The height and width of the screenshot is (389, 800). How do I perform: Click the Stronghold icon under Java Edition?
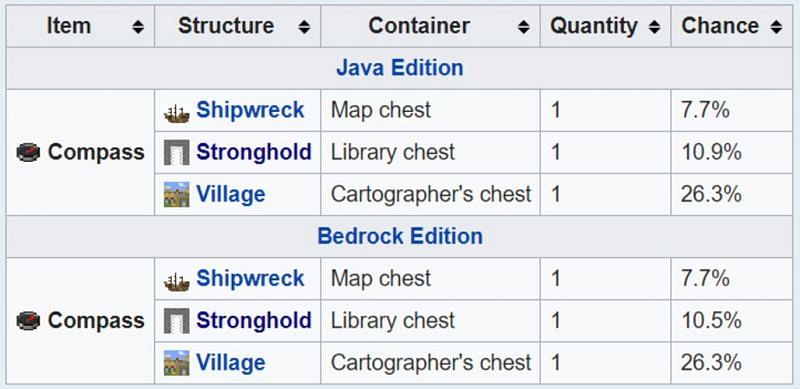(177, 152)
